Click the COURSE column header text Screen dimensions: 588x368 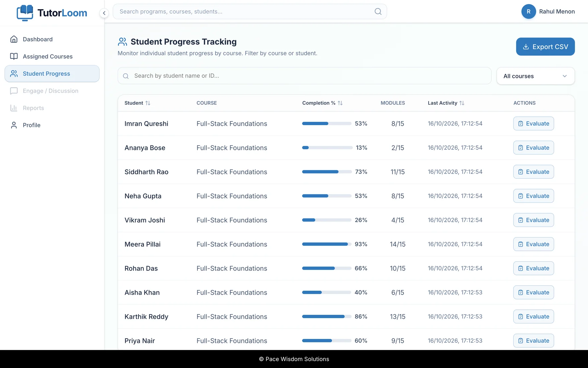click(206, 103)
